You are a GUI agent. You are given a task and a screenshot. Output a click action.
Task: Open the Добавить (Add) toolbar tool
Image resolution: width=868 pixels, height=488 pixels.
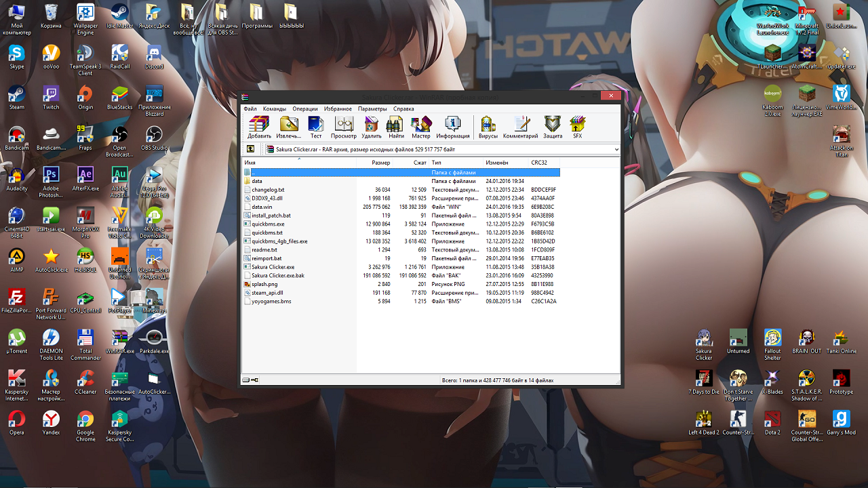[259, 127]
